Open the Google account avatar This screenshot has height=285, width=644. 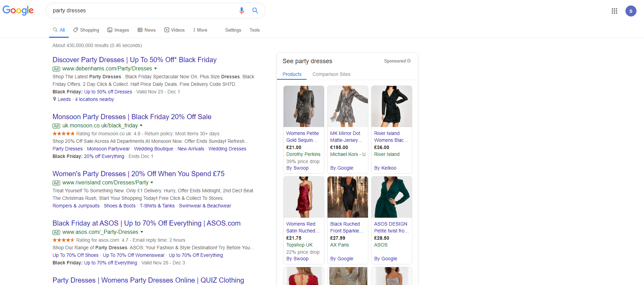coord(631,11)
